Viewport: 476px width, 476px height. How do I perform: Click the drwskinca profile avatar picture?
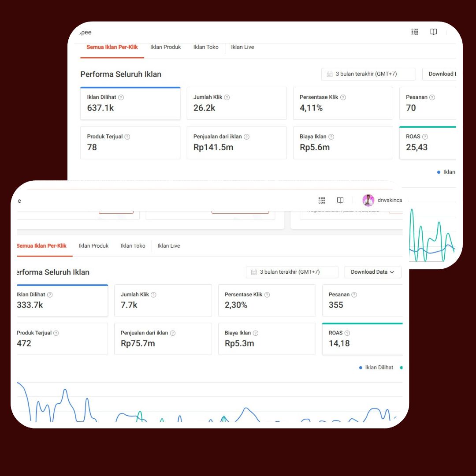pos(368,201)
